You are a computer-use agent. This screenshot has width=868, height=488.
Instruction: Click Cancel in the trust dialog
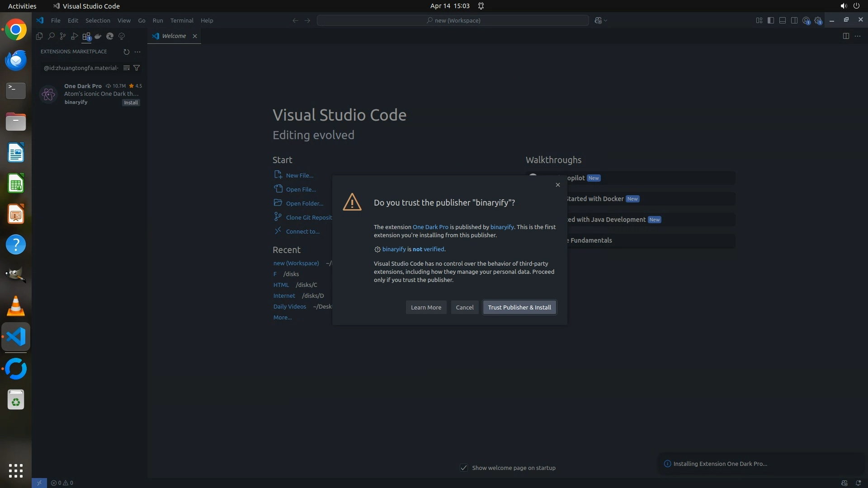pyautogui.click(x=464, y=307)
